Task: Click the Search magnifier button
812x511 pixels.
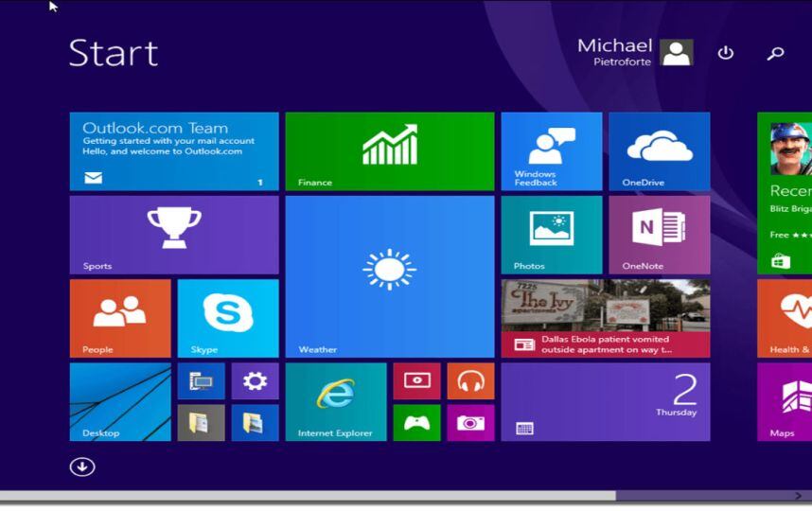Action: [775, 53]
